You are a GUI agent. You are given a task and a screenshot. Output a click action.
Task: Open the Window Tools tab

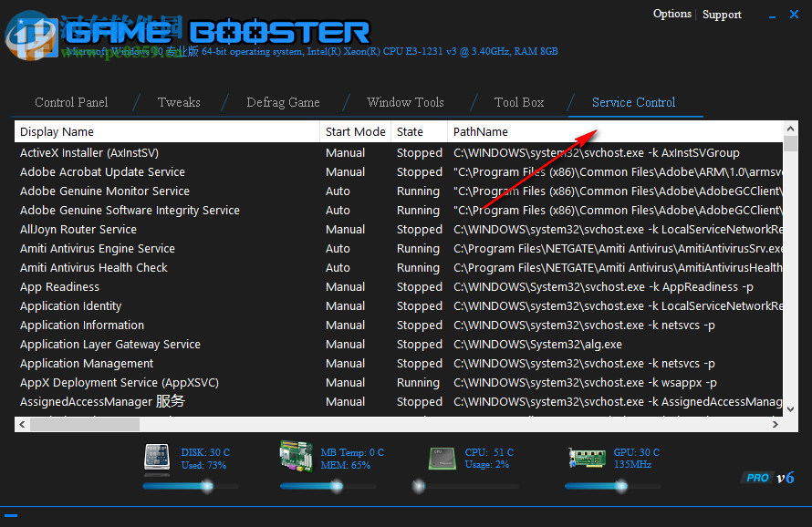[405, 102]
